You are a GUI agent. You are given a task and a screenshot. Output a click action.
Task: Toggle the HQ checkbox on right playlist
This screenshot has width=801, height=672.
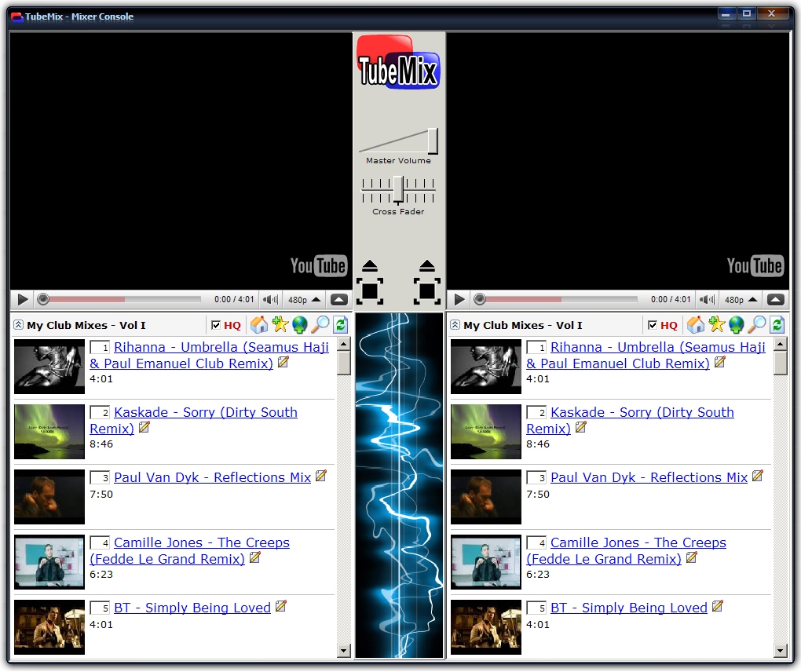pyautogui.click(x=653, y=325)
